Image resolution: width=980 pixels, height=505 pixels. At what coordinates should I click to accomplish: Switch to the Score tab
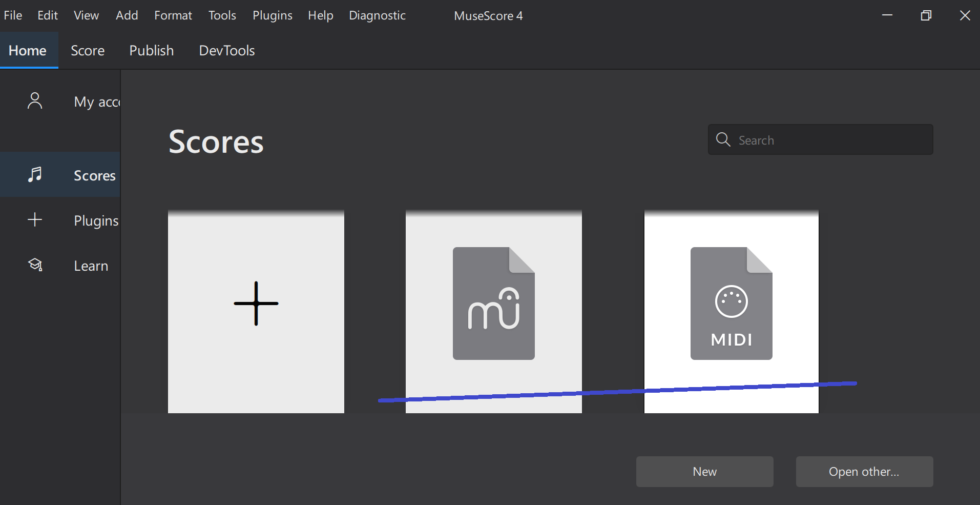coord(88,50)
